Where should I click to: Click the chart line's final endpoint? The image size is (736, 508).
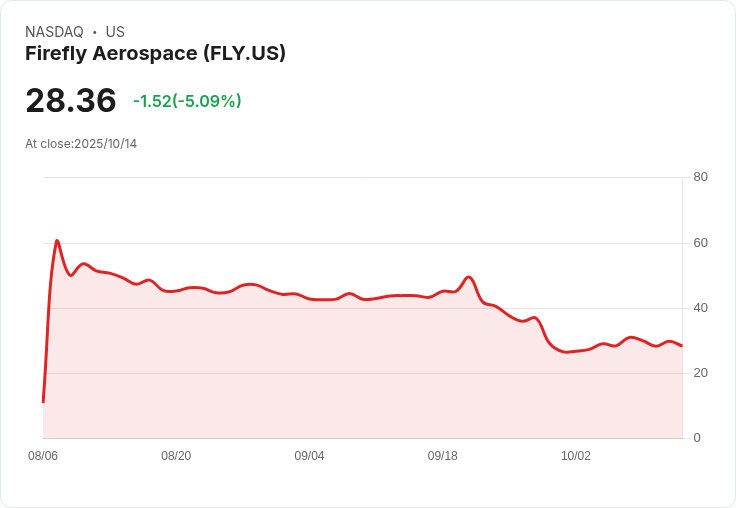682,346
